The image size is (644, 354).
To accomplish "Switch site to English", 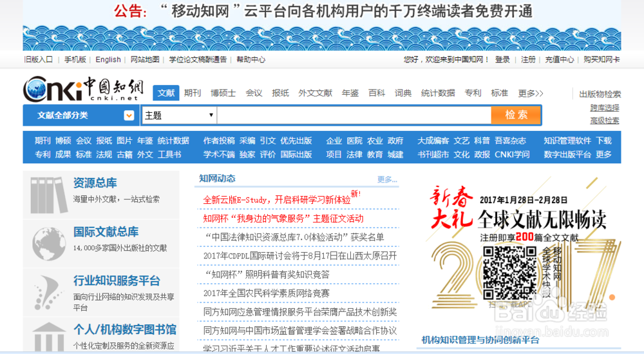I will 108,59.
